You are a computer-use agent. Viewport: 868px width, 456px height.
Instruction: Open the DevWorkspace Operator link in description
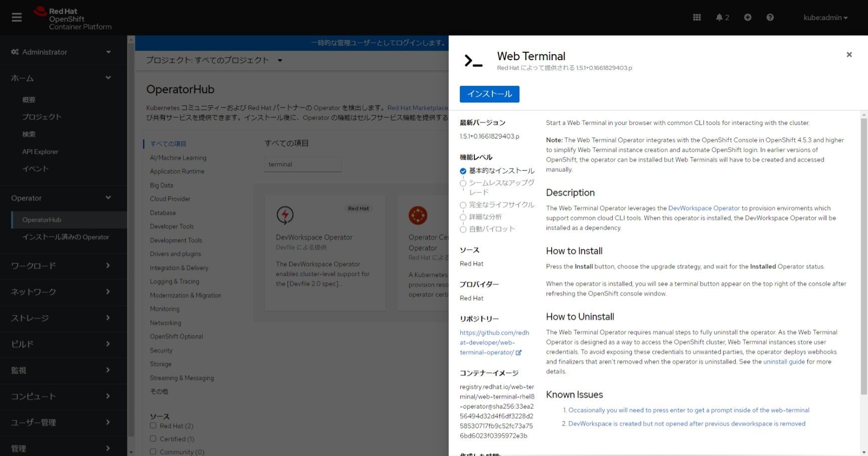(x=704, y=208)
